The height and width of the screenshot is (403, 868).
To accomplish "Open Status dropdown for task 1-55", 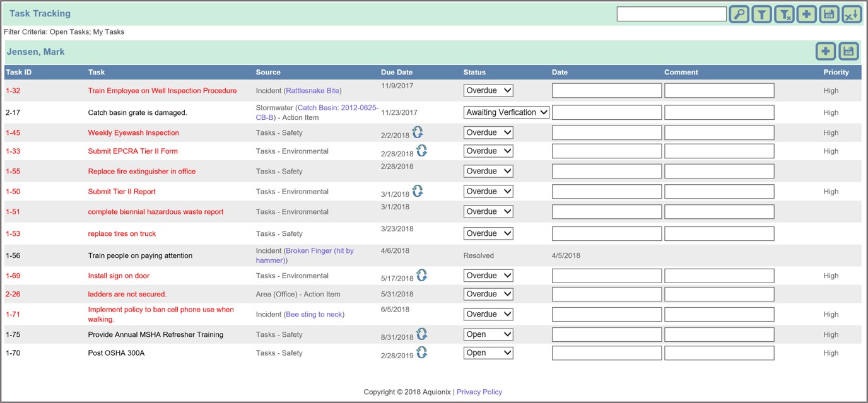I will [x=488, y=171].
